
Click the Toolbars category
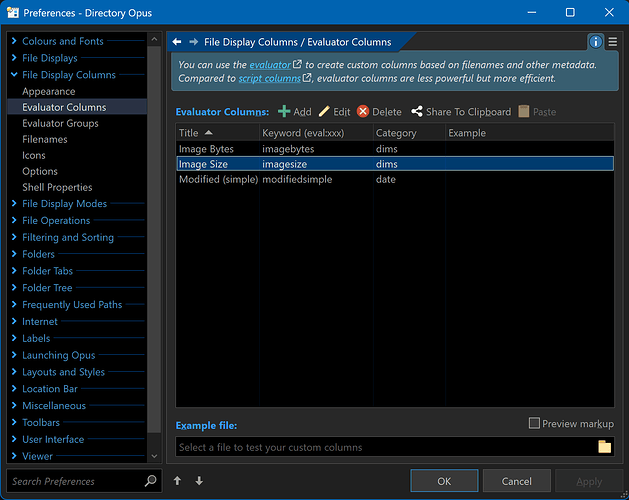(41, 423)
